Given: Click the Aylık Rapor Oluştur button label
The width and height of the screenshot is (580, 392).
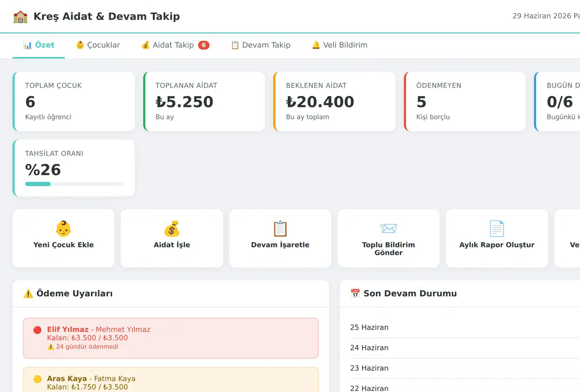Looking at the screenshot, I should click(x=497, y=245).
